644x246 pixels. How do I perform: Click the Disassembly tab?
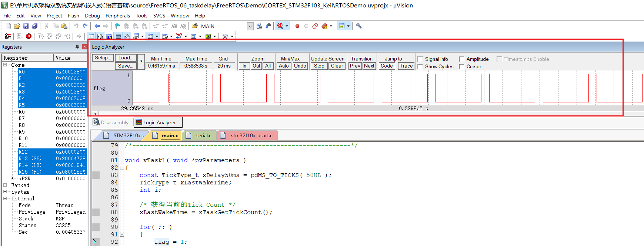tap(111, 122)
